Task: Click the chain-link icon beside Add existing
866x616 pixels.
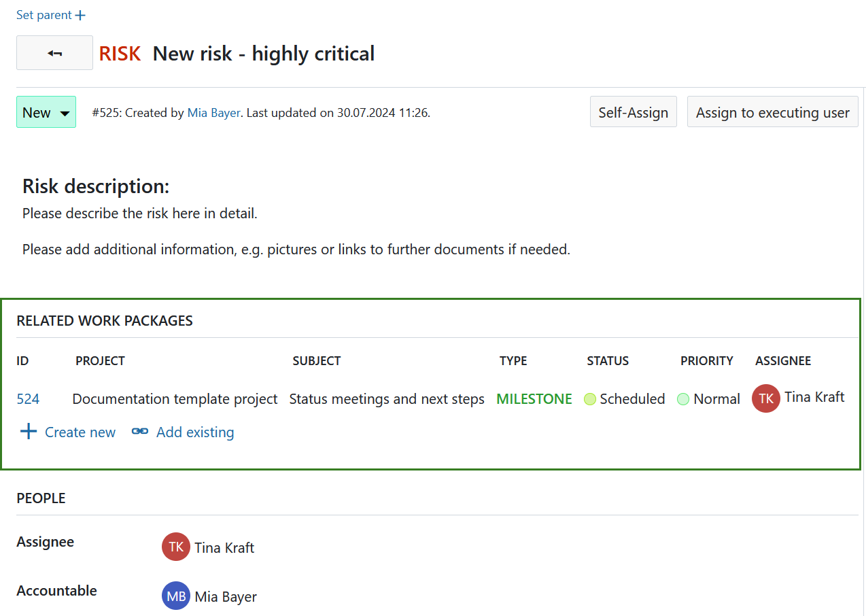Action: click(x=139, y=431)
